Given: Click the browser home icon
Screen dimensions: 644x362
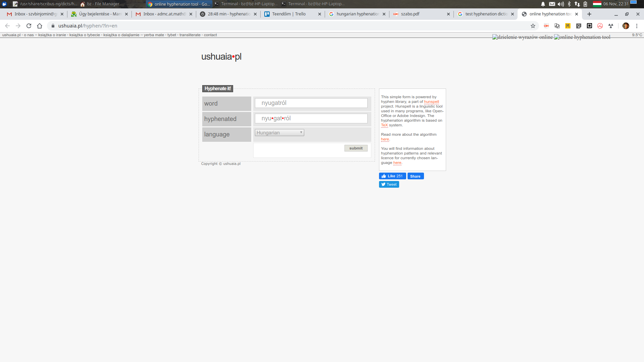Looking at the screenshot, I should (x=40, y=26).
